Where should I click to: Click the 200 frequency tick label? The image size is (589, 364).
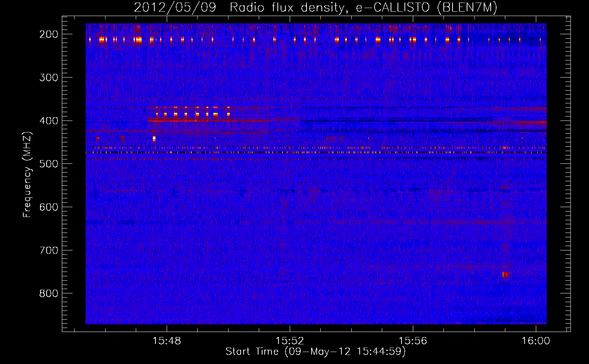click(49, 34)
